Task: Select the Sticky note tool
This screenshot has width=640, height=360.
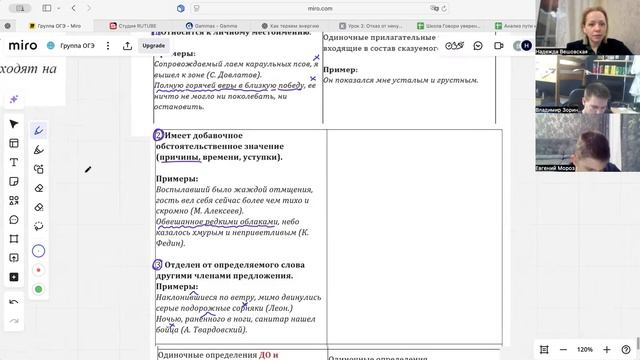Action: 14,181
